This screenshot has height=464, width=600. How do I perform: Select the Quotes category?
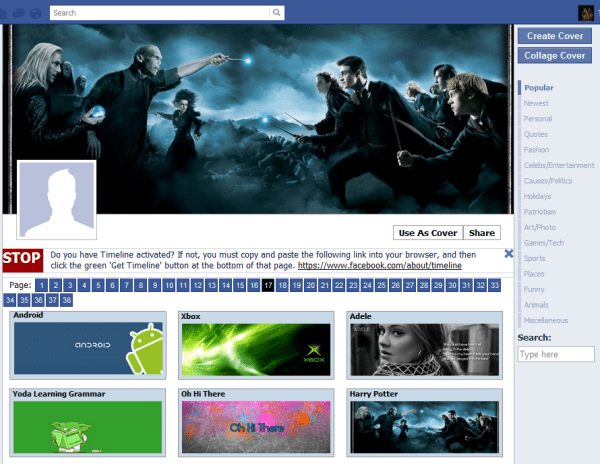point(535,134)
